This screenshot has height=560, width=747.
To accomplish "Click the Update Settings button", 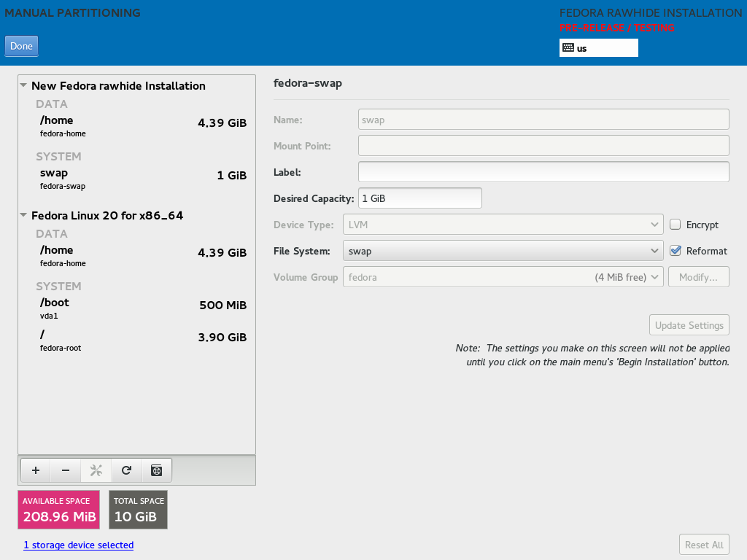I will [689, 324].
